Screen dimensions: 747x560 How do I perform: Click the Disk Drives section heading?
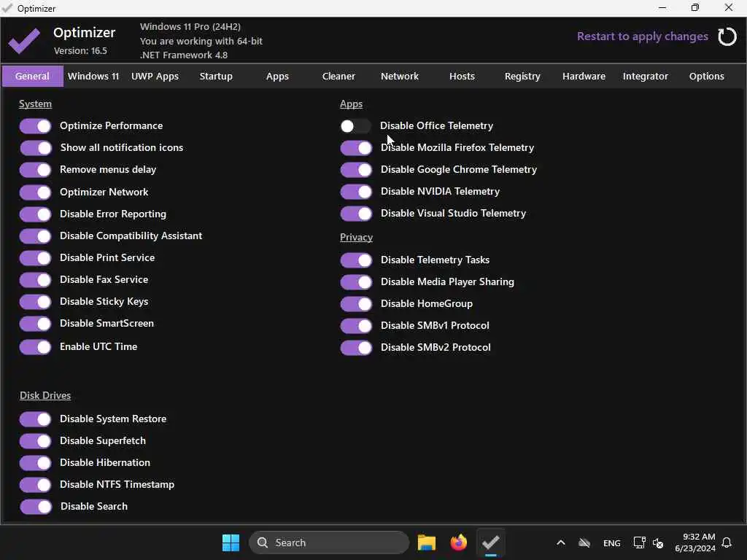45,395
